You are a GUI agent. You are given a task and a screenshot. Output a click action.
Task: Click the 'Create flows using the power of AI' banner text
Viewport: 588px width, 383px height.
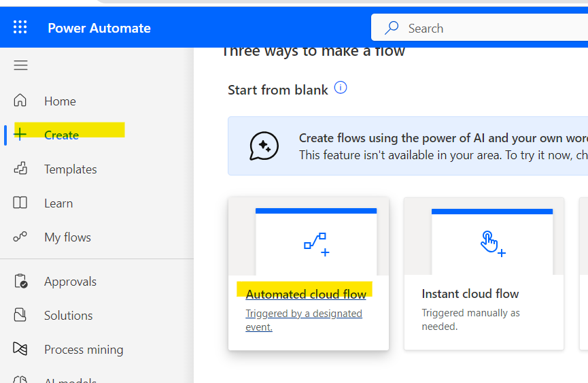[x=443, y=138]
